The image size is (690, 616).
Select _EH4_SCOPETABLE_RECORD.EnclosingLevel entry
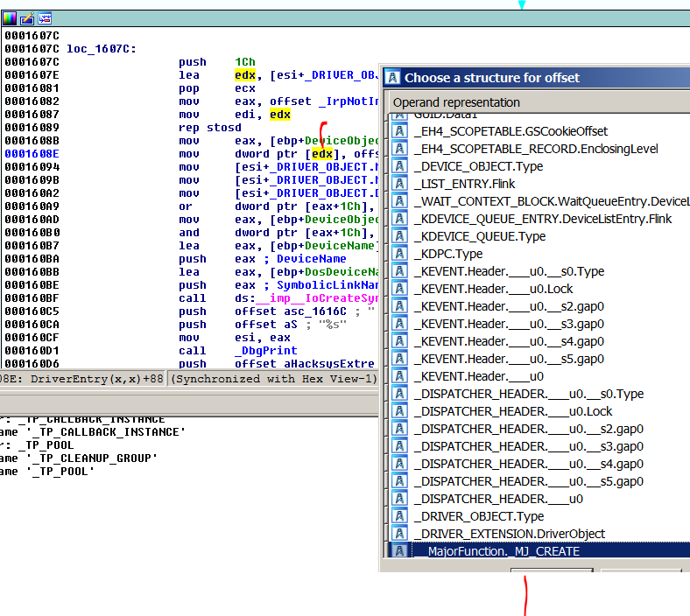536,149
